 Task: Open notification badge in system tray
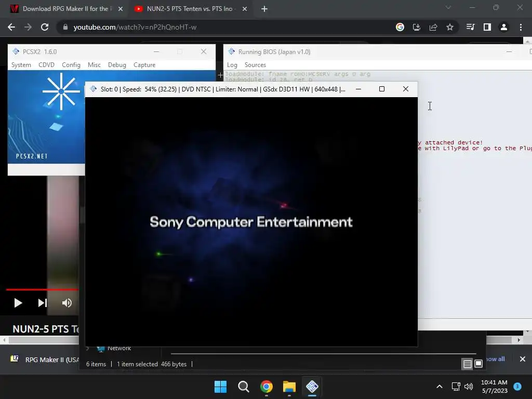tap(517, 386)
